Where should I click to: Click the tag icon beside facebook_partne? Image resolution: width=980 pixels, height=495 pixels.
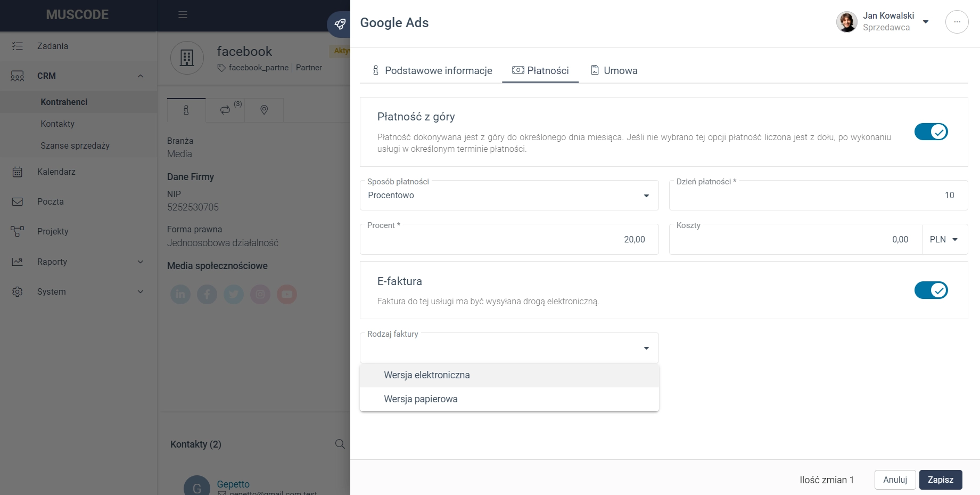[x=221, y=68]
